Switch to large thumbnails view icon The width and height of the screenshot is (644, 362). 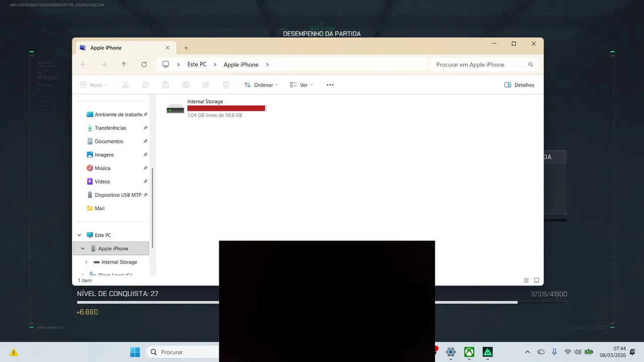coord(536,280)
